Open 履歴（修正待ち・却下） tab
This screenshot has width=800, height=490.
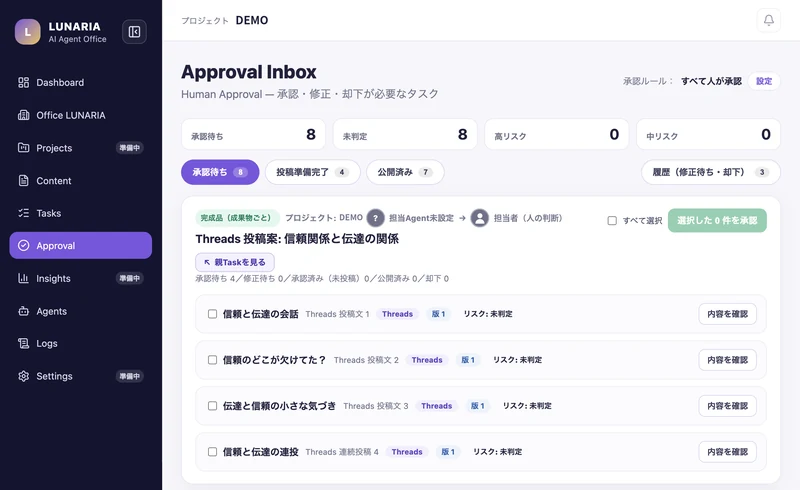tap(711, 172)
